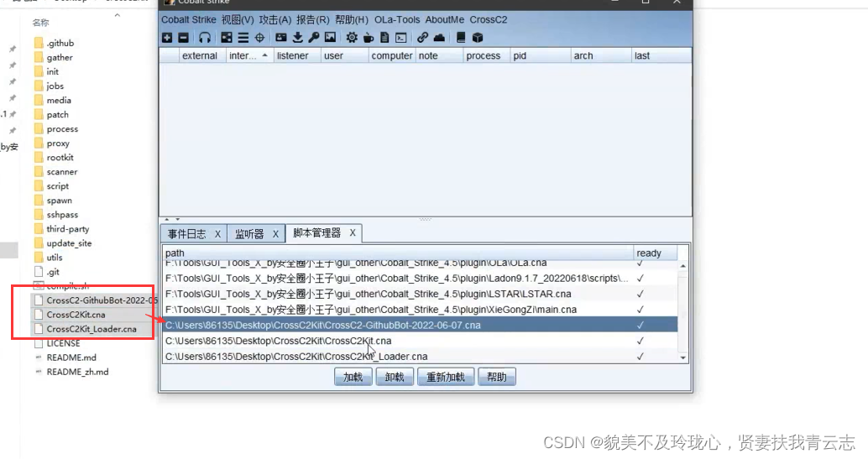Select the README.md file icon in Explorer

39,357
